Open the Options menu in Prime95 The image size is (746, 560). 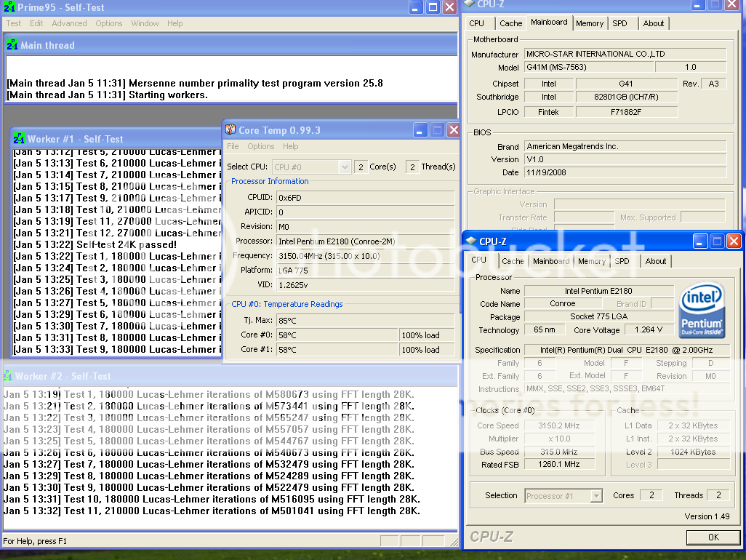pos(108,23)
